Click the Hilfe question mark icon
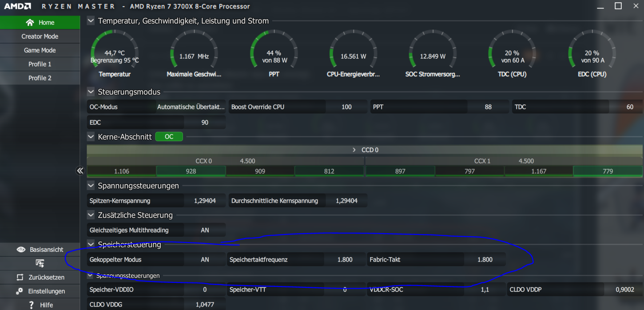The image size is (644, 310). click(31, 305)
